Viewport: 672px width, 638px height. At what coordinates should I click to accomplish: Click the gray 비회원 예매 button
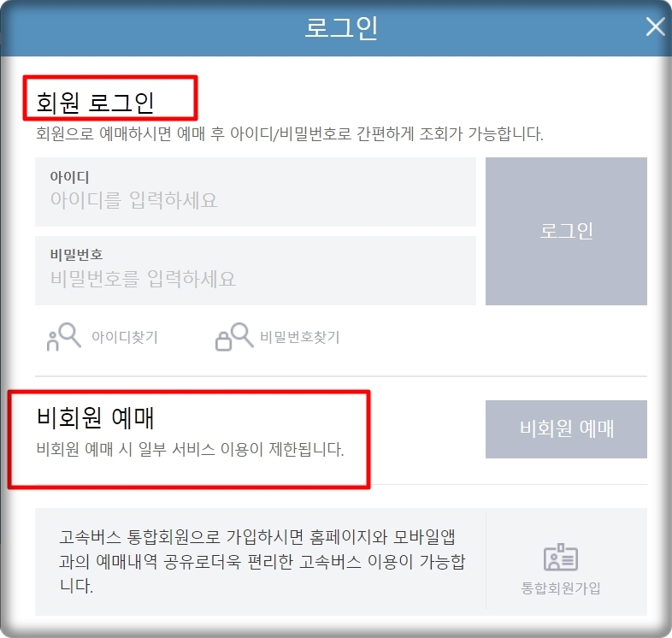[x=566, y=429]
